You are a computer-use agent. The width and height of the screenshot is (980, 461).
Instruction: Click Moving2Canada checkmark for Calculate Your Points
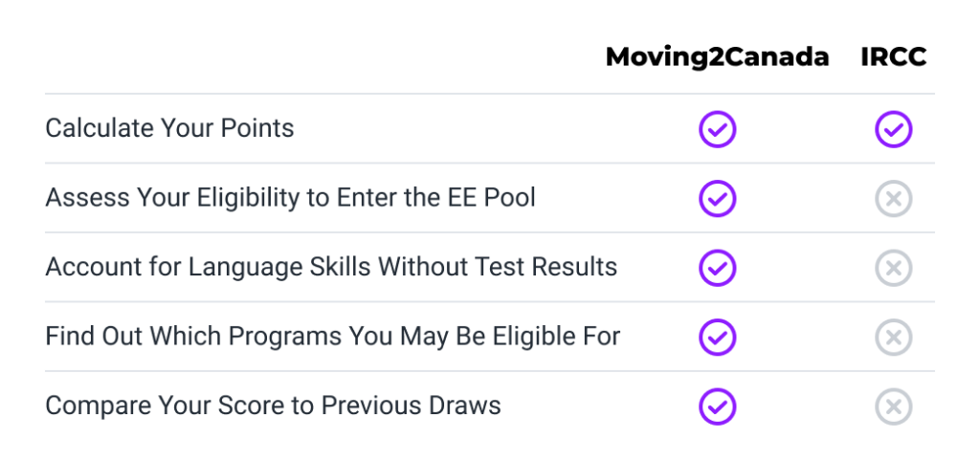coord(717,129)
